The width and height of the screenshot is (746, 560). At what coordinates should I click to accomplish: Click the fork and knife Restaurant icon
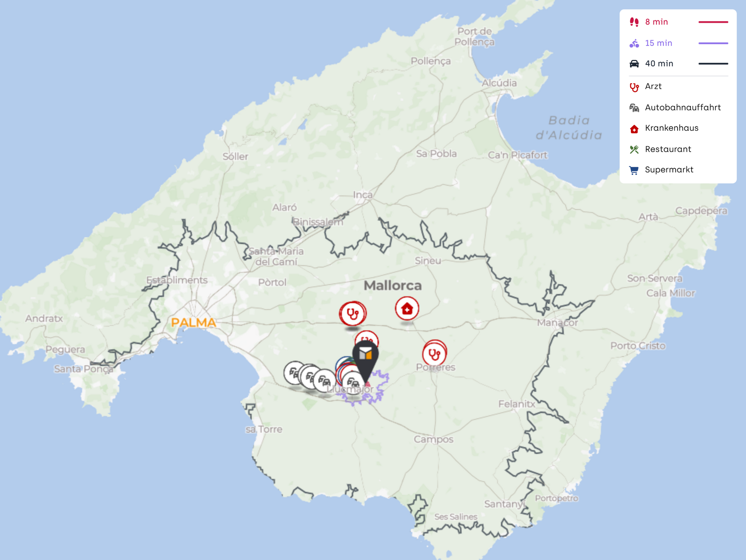(634, 149)
